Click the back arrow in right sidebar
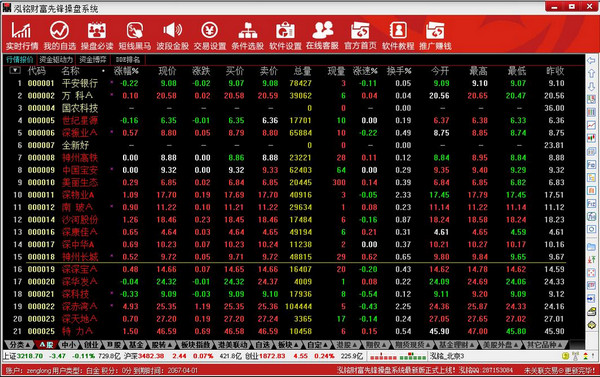Viewport: 600px width, 377px height. pyautogui.click(x=591, y=61)
